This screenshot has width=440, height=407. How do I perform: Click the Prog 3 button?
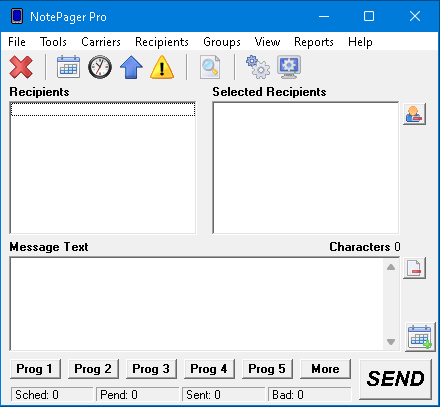click(x=151, y=369)
